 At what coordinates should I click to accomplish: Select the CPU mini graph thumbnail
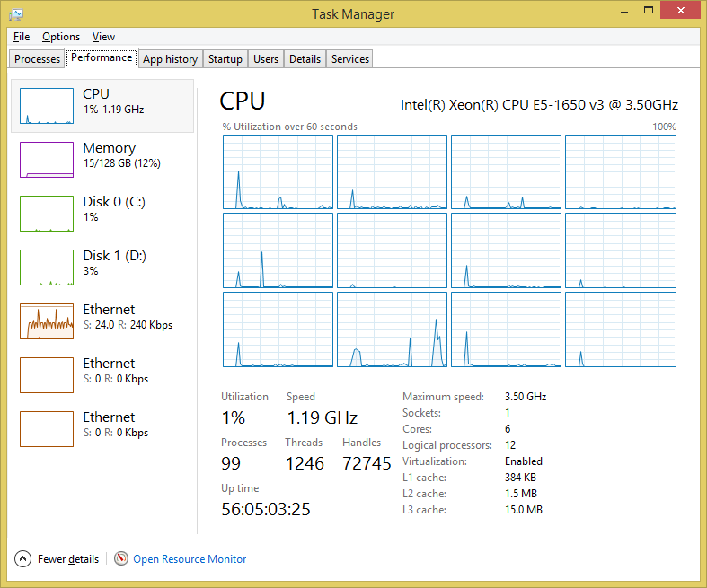[47, 106]
